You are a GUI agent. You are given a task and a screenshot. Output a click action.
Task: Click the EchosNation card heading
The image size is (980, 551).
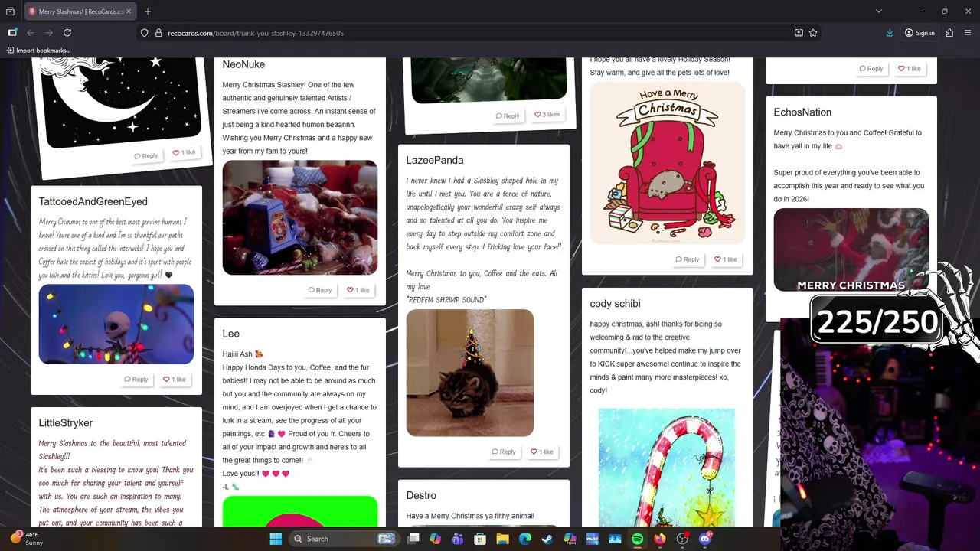[x=802, y=112]
